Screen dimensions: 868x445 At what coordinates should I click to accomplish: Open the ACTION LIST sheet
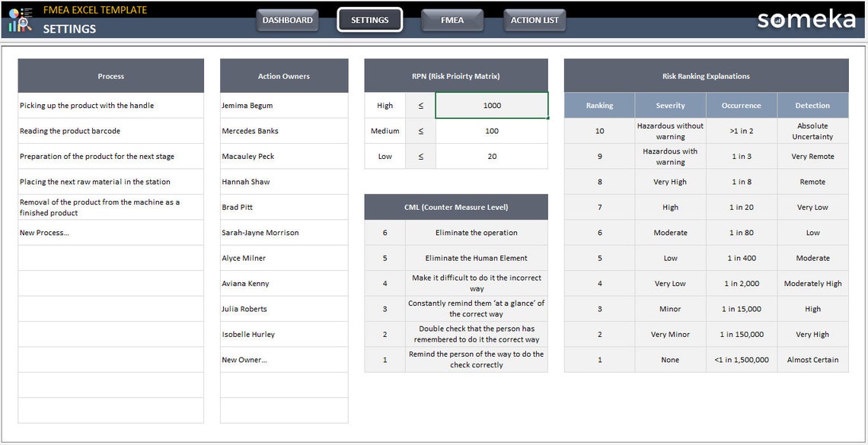click(535, 21)
